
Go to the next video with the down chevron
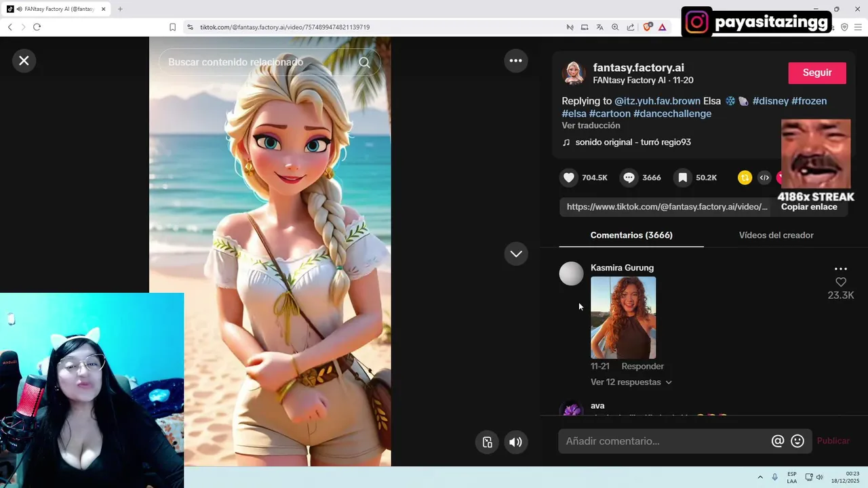(x=516, y=253)
